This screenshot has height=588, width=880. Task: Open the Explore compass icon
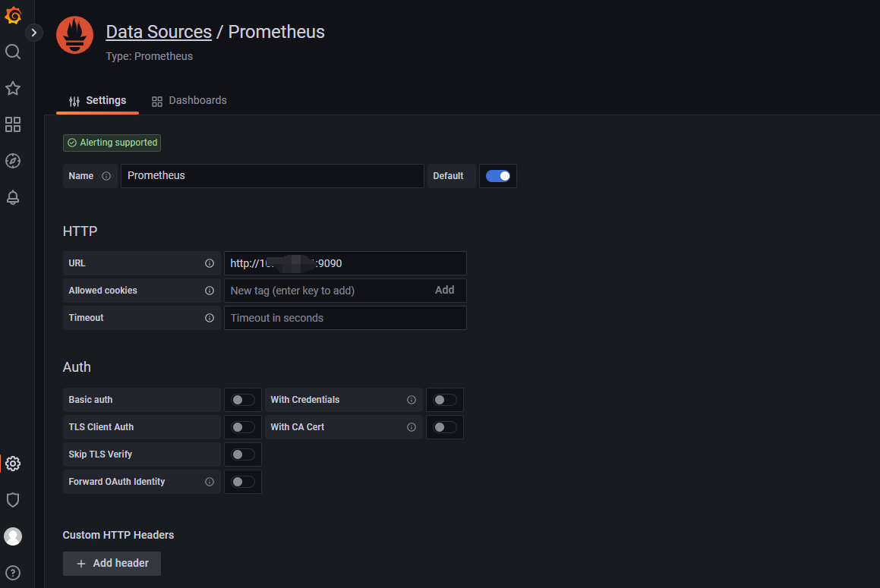pyautogui.click(x=13, y=161)
